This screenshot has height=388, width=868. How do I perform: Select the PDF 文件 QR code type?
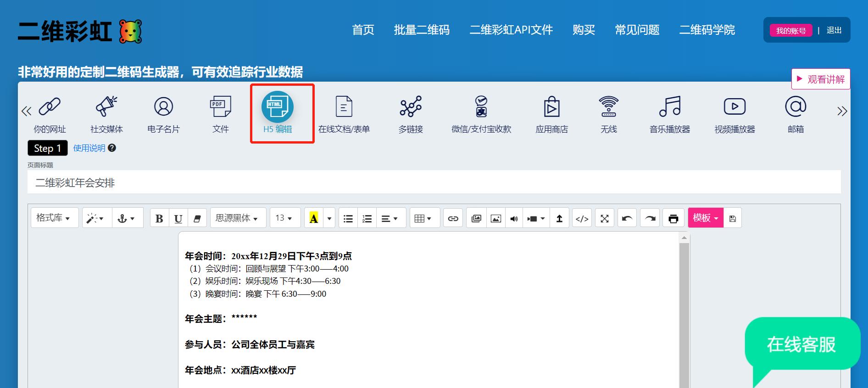coord(220,114)
